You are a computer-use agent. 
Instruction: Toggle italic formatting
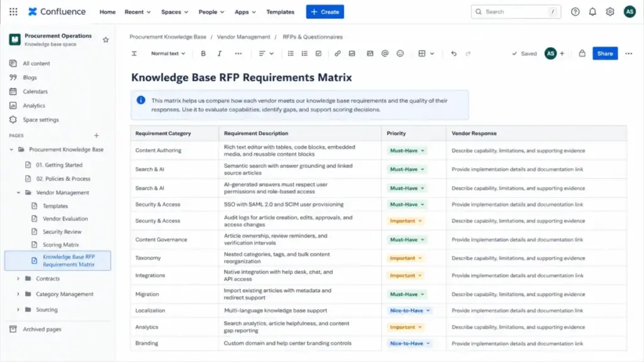(219, 53)
